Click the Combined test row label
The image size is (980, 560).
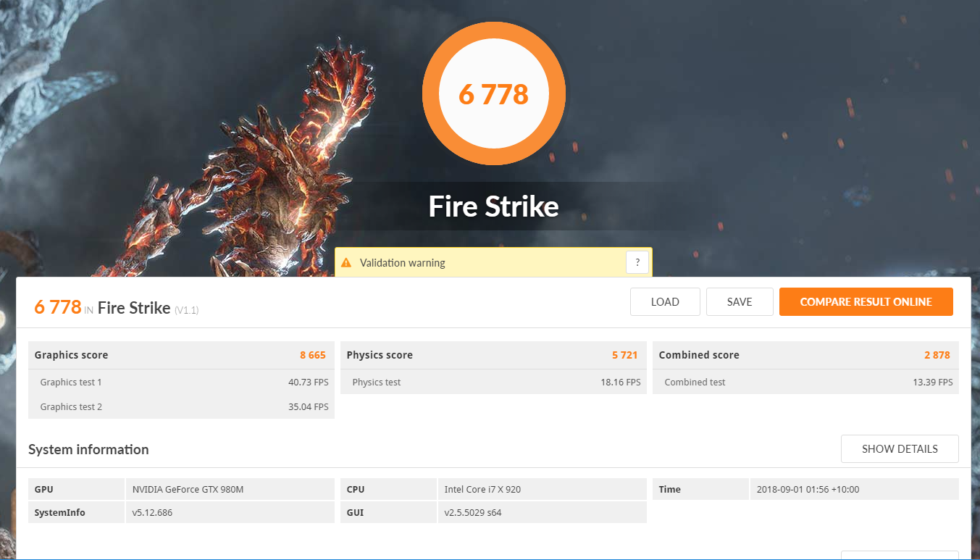(x=695, y=383)
